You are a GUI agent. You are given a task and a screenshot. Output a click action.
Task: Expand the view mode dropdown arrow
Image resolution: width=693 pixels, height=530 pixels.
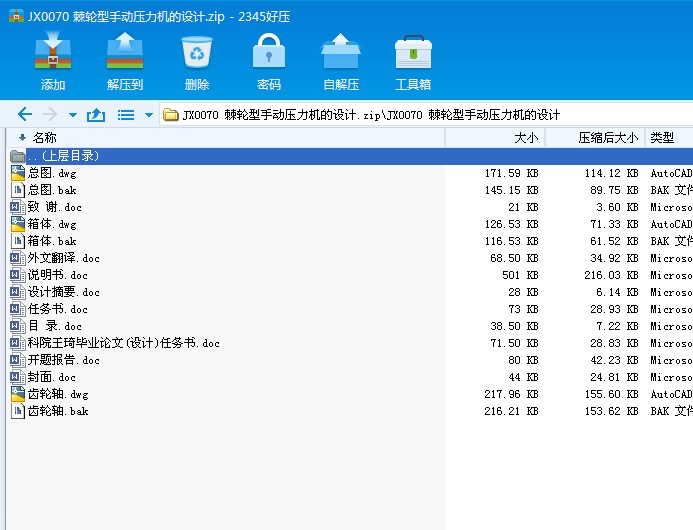pos(149,115)
